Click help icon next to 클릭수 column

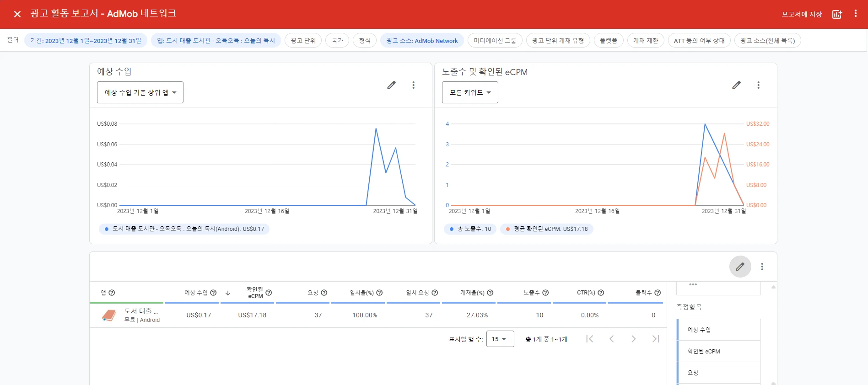[x=658, y=293]
